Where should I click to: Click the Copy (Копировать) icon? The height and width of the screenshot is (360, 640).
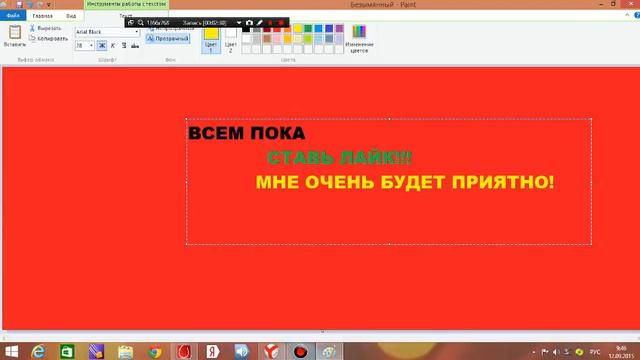pyautogui.click(x=32, y=38)
